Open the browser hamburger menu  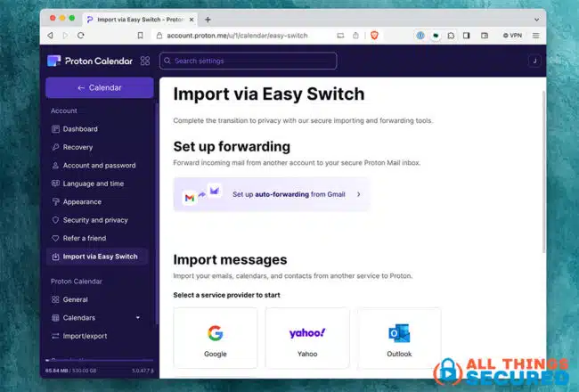coord(537,36)
